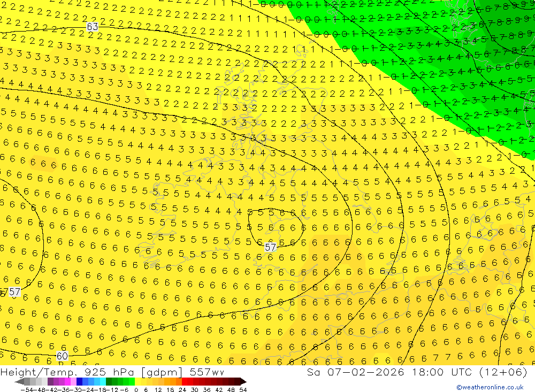The image size is (535, 392).
Task: Click the 60 contour label near the bottom-left contour
Action: pyautogui.click(x=62, y=356)
